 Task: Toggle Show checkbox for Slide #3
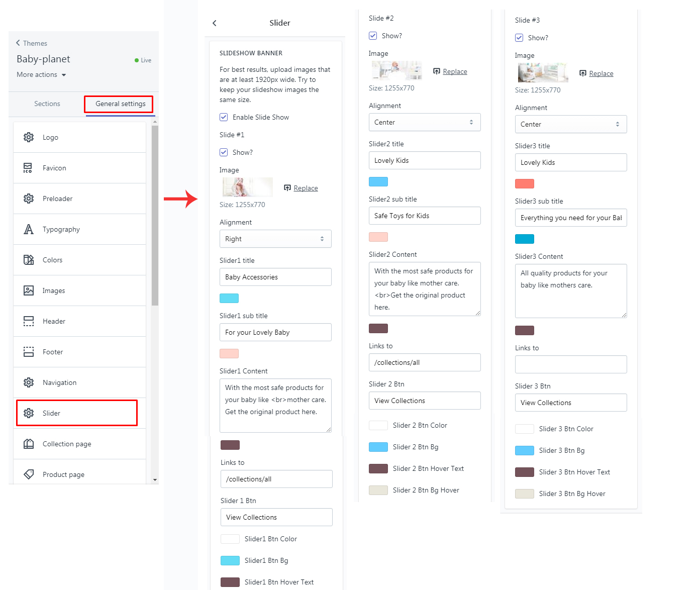[x=519, y=38]
